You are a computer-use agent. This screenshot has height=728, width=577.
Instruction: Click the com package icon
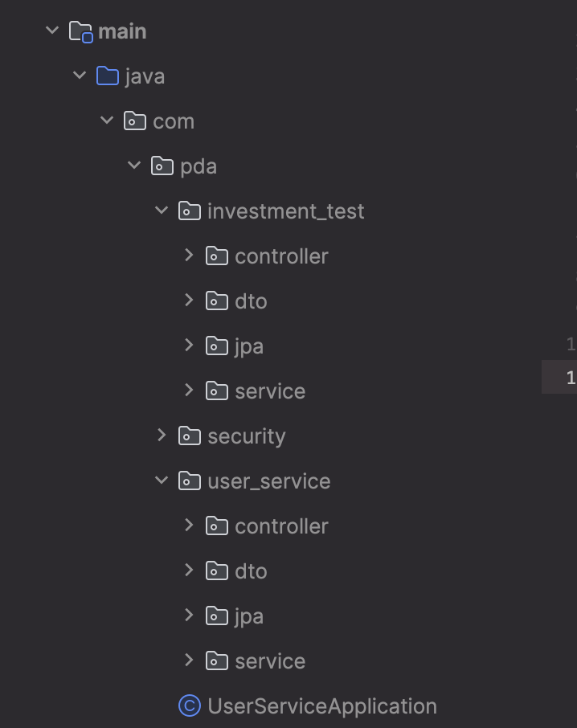click(134, 121)
